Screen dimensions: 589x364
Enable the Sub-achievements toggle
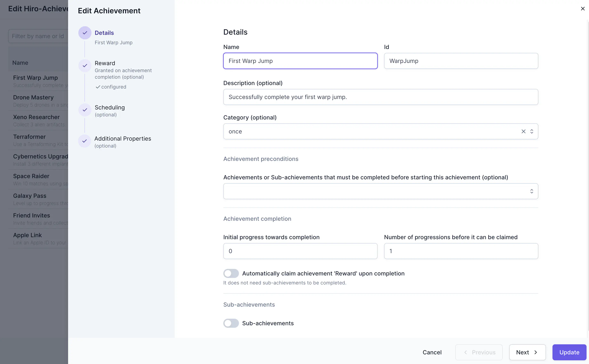coord(231,323)
